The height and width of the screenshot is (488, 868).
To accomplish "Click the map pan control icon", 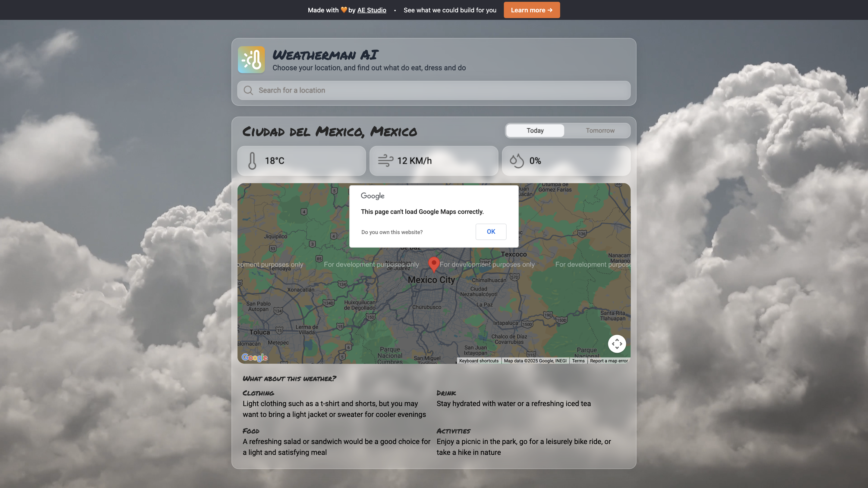I will (x=617, y=343).
